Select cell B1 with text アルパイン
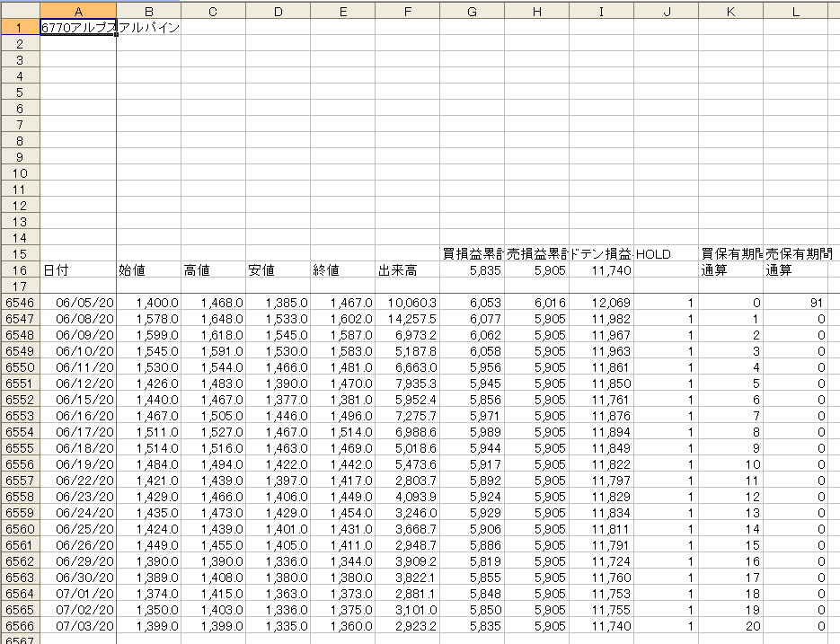 [148, 27]
